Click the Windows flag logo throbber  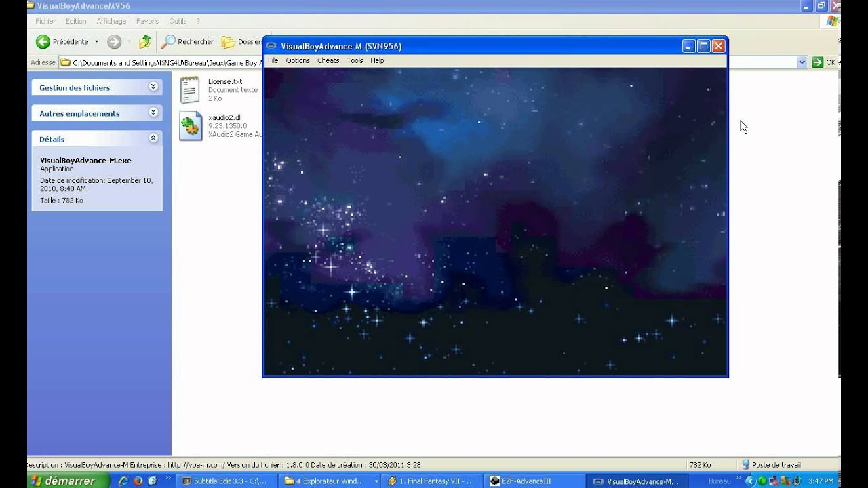833,21
